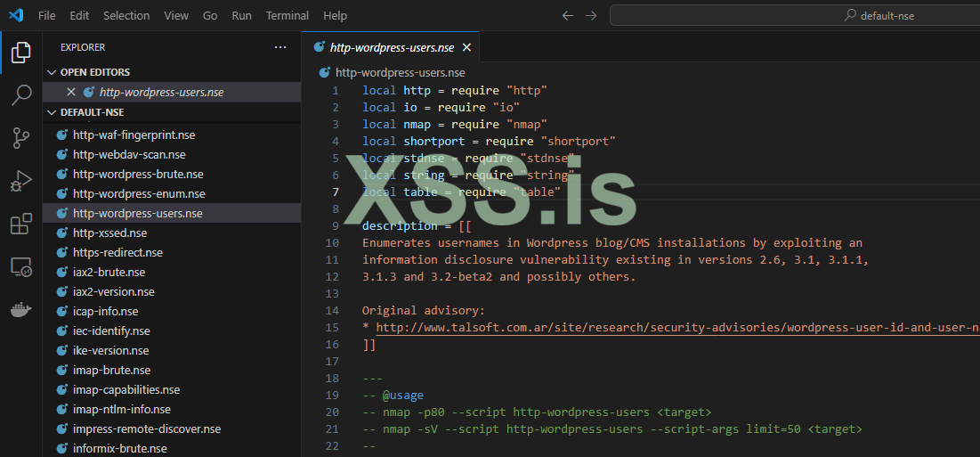
Task: Open the Explorer view in activity bar
Action: pos(21,53)
